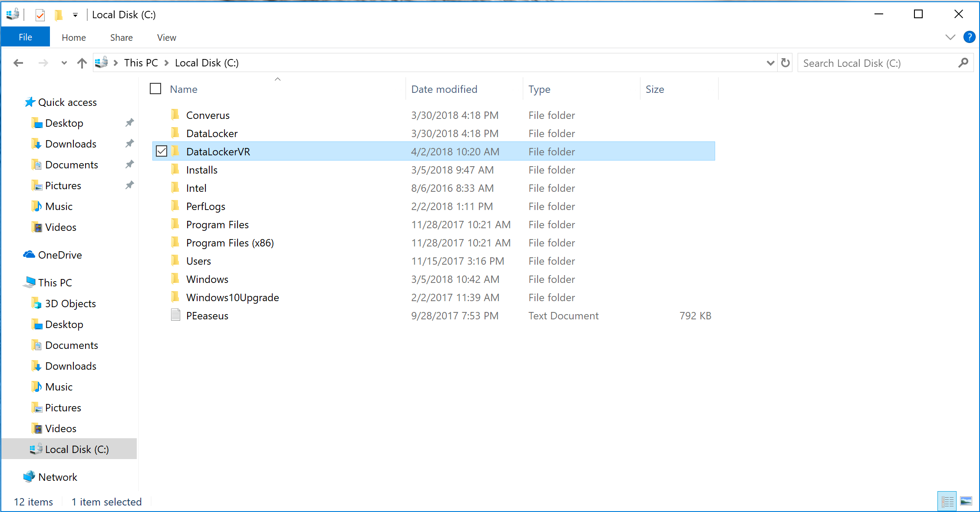The height and width of the screenshot is (512, 980).
Task: Open 3D Objects under This PC
Action: 70,304
